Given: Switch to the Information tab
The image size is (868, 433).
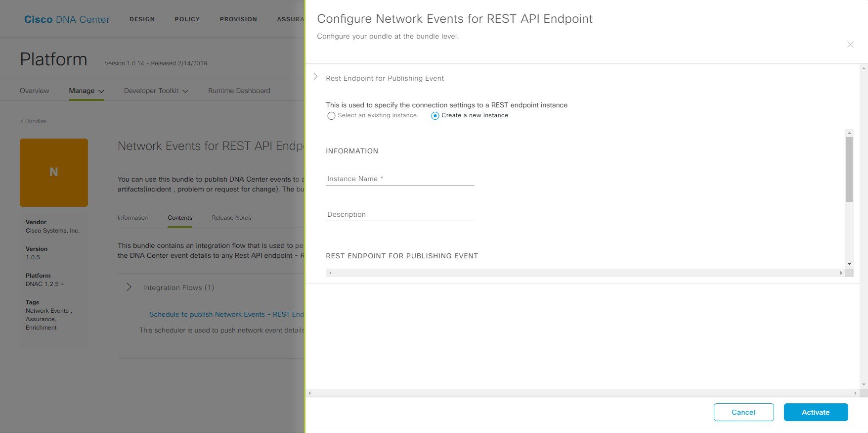Looking at the screenshot, I should pos(132,218).
